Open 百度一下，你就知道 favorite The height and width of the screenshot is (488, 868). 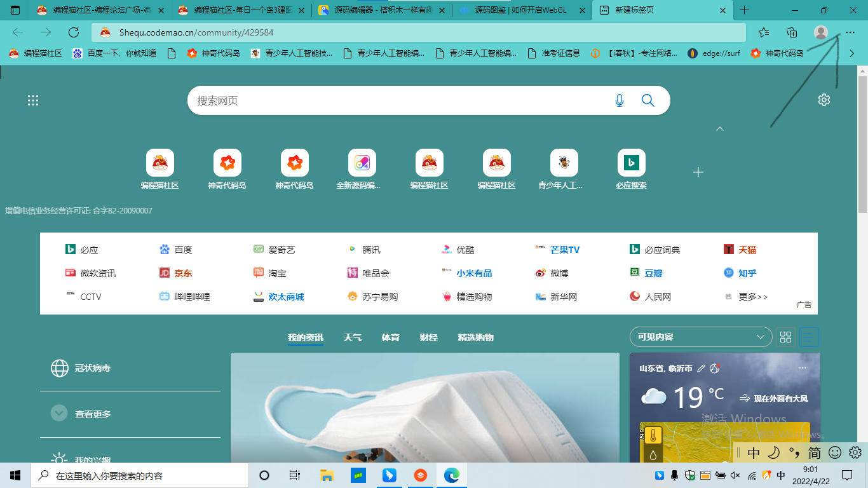click(114, 53)
